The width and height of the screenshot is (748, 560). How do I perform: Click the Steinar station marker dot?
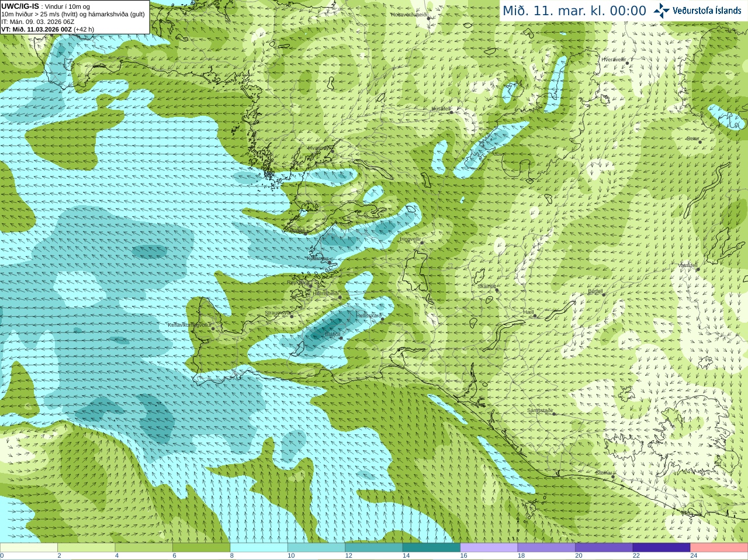[613, 476]
